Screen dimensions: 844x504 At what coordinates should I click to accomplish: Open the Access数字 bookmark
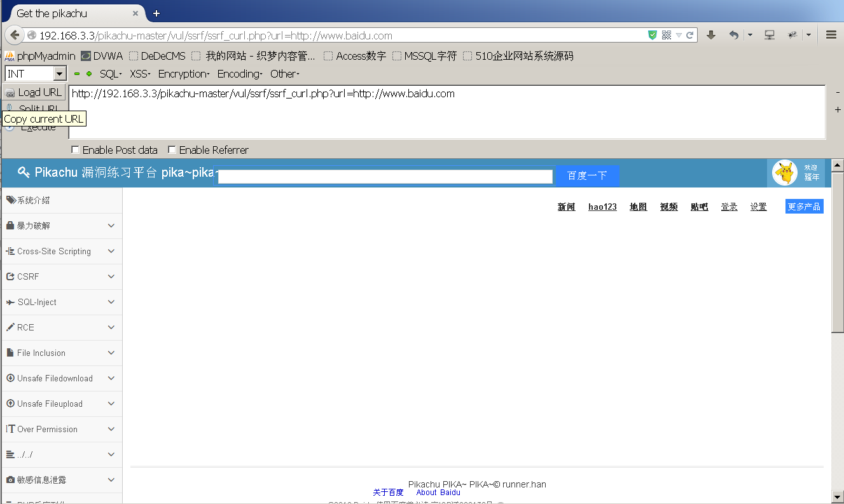tap(355, 56)
